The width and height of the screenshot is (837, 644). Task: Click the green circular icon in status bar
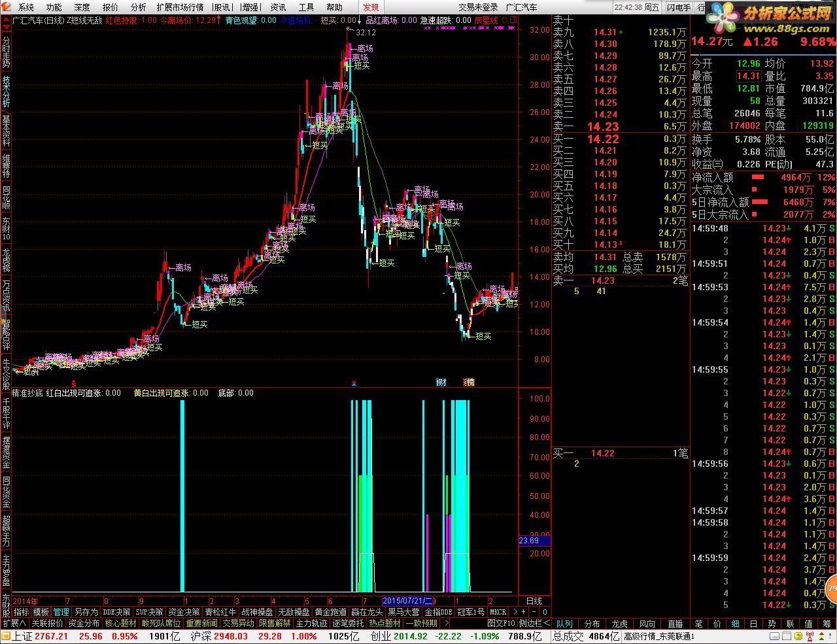click(x=798, y=636)
